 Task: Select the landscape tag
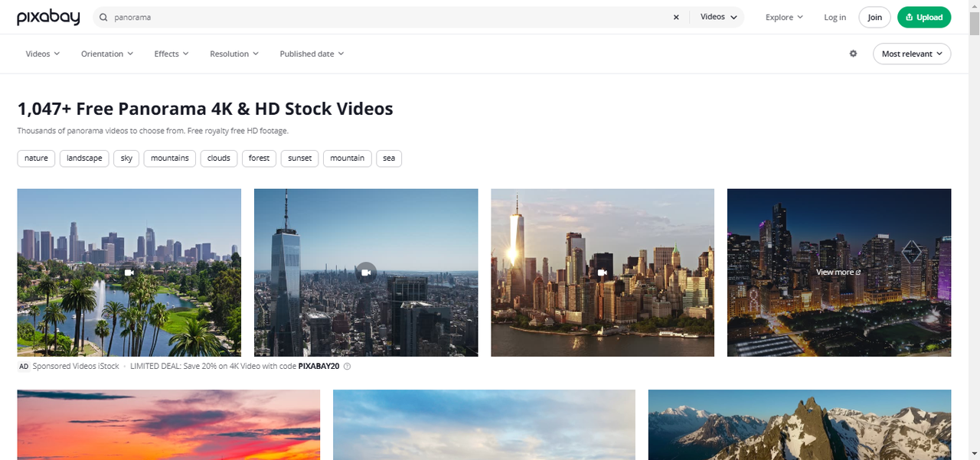click(x=84, y=158)
